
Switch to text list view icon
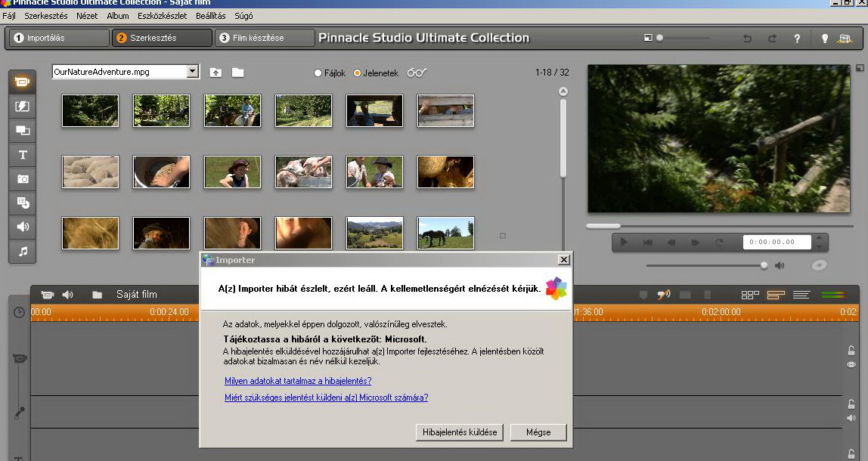coord(801,295)
